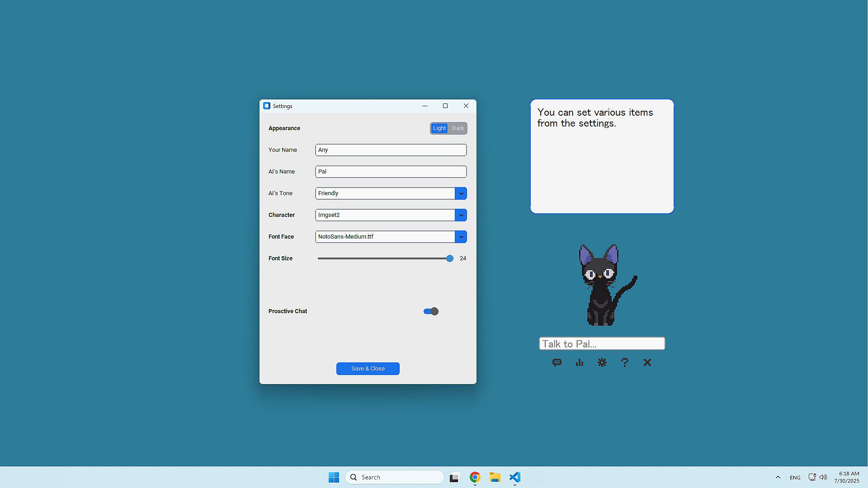Select the Light appearance option
This screenshot has width=868, height=488.
click(439, 128)
